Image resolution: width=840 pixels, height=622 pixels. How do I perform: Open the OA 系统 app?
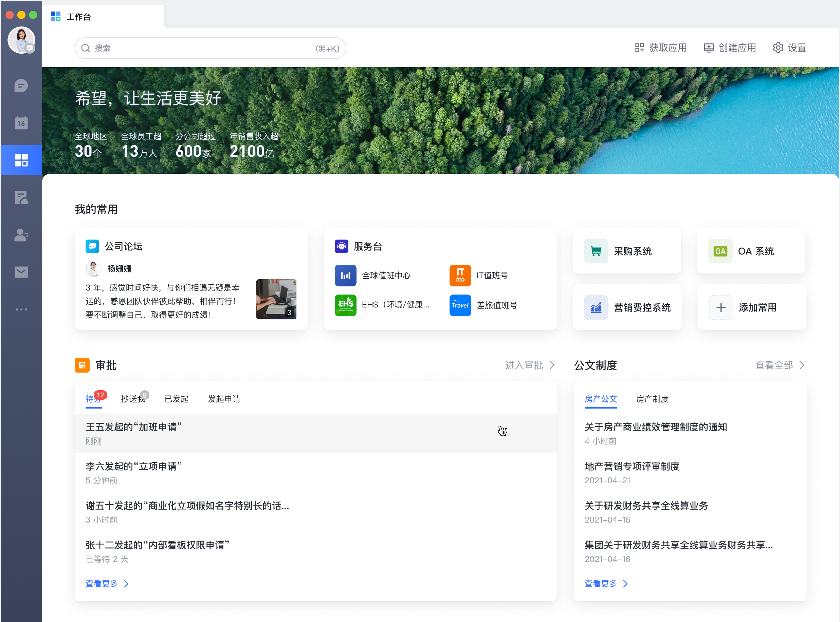pyautogui.click(x=720, y=251)
